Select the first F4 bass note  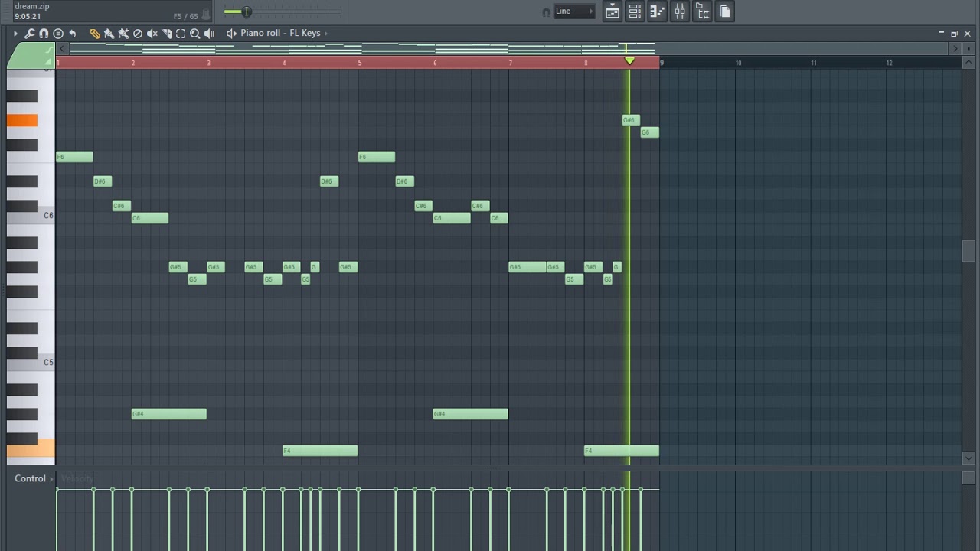point(320,451)
